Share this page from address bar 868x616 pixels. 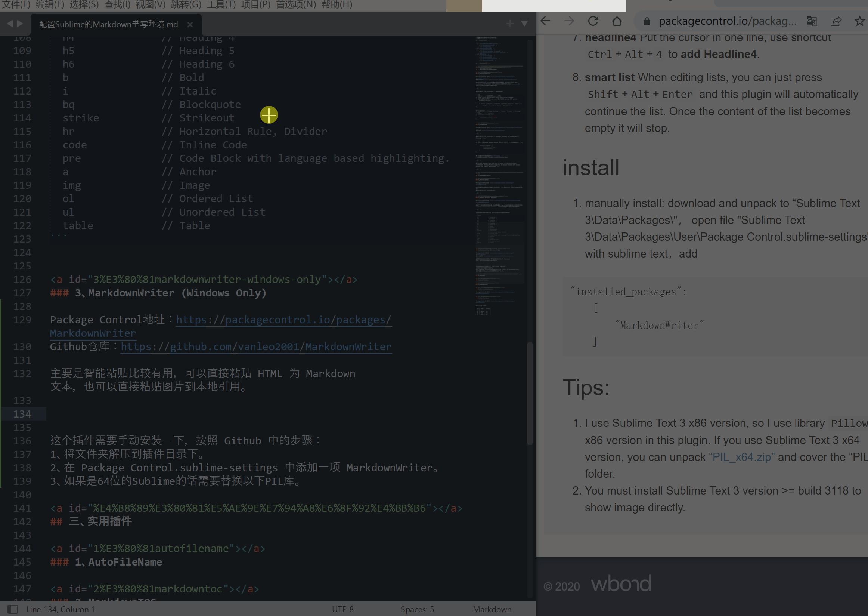click(836, 21)
